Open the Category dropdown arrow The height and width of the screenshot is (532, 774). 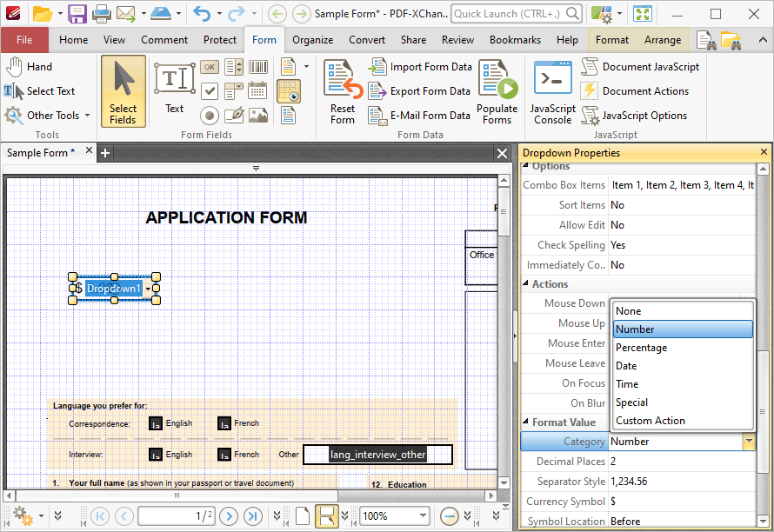[x=749, y=442]
